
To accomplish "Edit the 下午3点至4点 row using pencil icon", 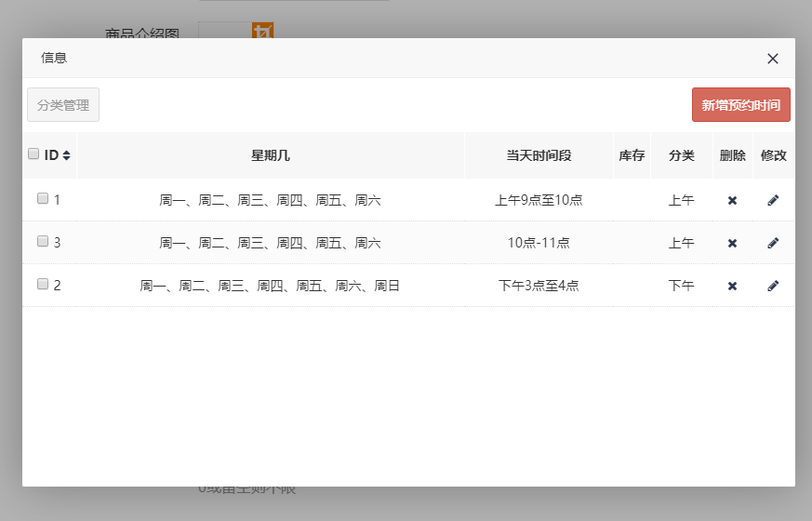I will tap(773, 286).
